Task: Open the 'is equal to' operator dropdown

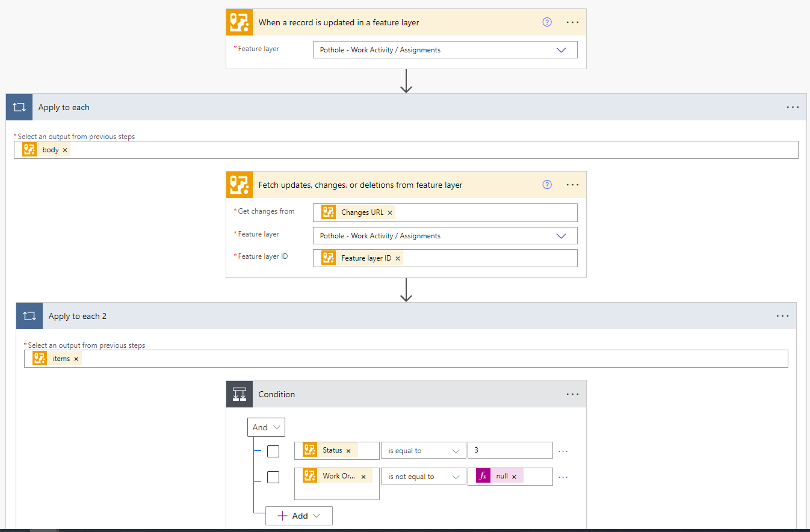Action: click(424, 451)
